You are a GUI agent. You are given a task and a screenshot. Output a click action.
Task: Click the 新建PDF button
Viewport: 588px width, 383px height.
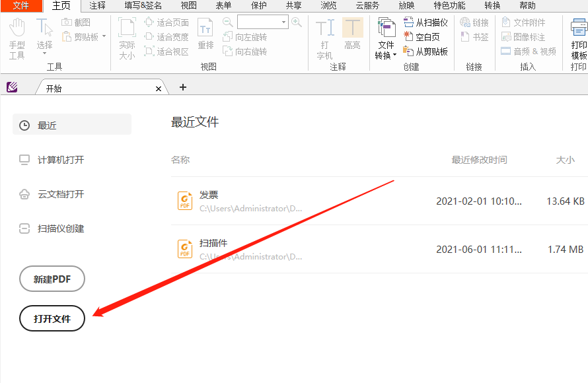(52, 279)
